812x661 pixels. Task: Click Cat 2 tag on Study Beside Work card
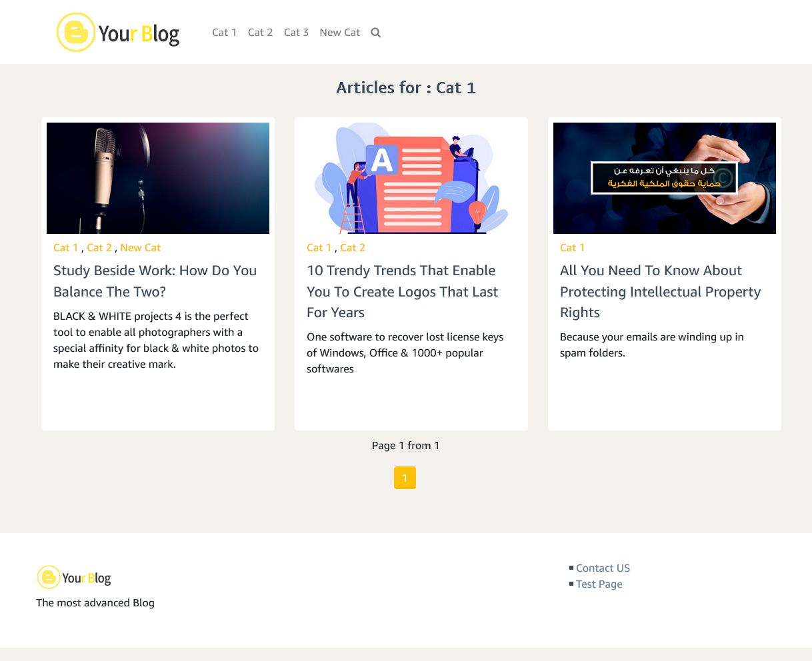click(x=99, y=248)
